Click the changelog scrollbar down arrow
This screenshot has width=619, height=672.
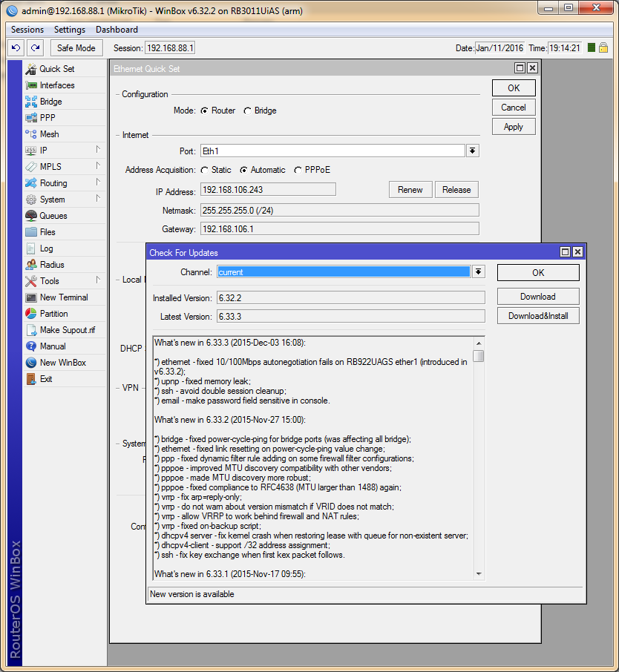pyautogui.click(x=479, y=573)
